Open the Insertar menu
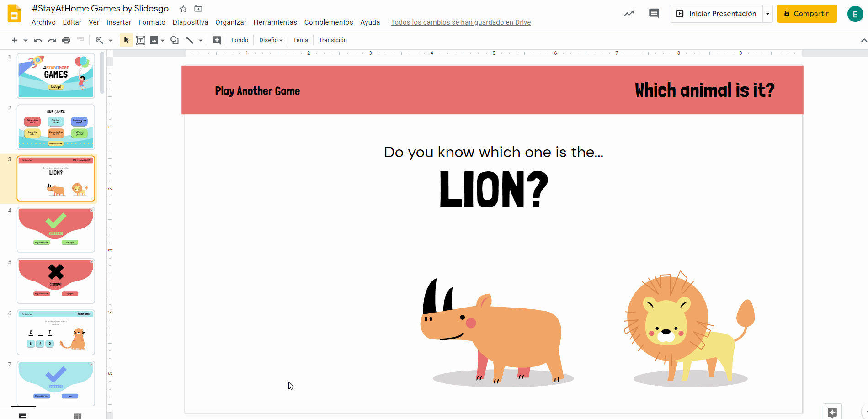 tap(119, 22)
